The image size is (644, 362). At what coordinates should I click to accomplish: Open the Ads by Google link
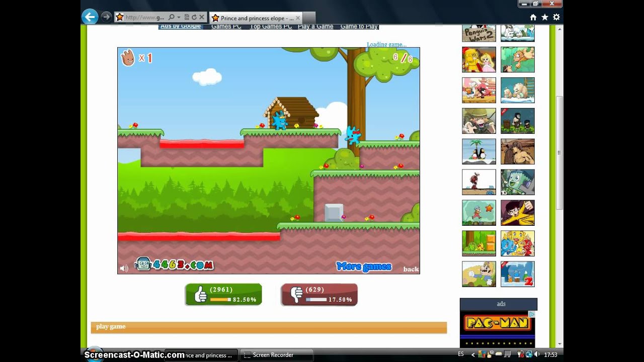[181, 26]
